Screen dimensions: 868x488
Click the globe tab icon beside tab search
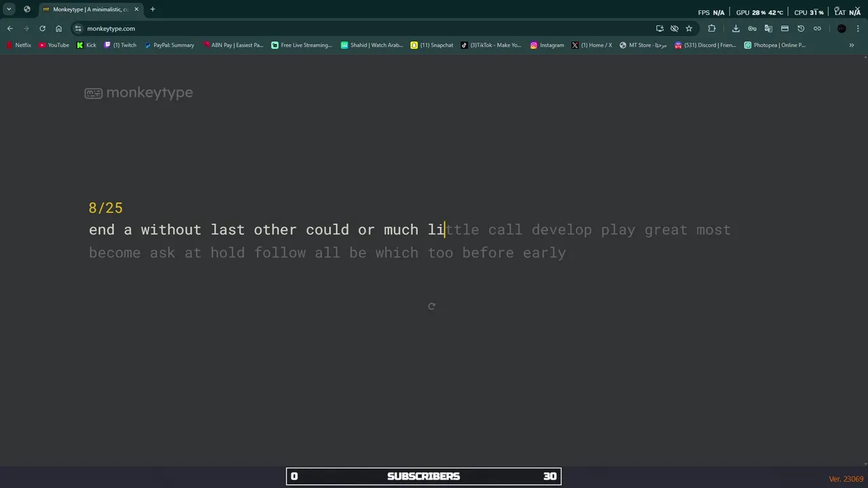[26, 9]
